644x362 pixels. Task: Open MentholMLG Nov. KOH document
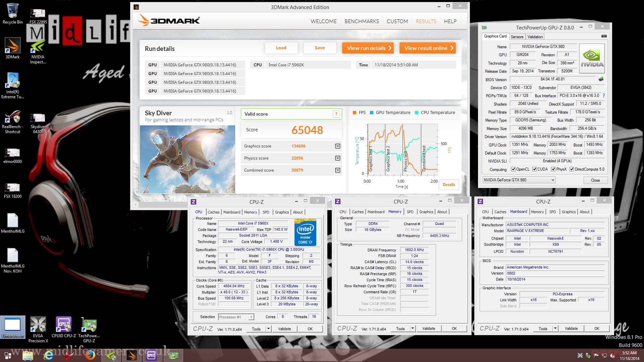click(13, 260)
